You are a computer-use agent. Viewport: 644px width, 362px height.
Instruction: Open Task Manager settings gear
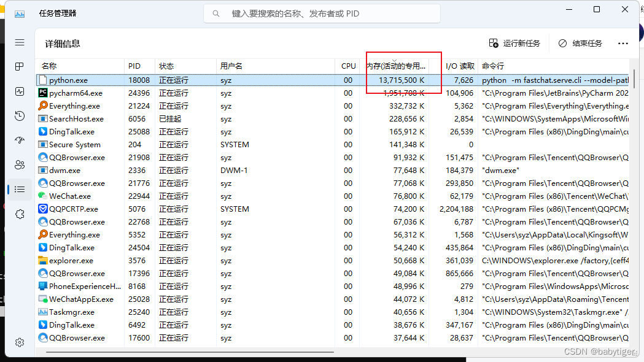pyautogui.click(x=20, y=342)
